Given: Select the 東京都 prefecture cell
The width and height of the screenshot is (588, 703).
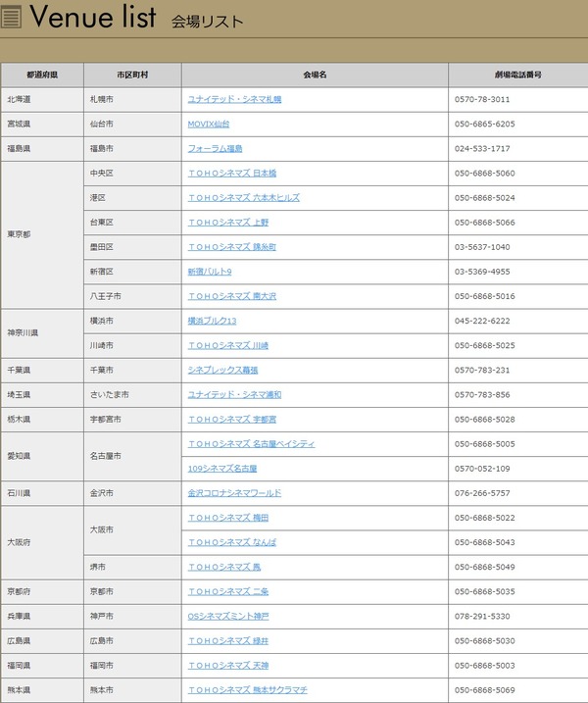Looking at the screenshot, I should [x=42, y=235].
